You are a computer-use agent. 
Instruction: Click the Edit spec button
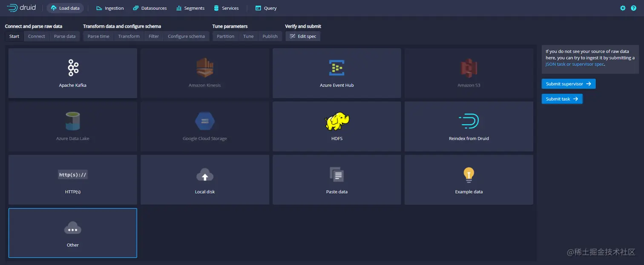coord(303,36)
